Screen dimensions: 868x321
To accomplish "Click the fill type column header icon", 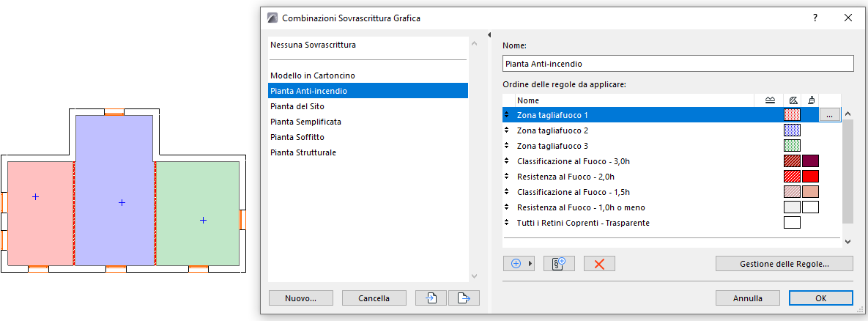I will click(792, 100).
